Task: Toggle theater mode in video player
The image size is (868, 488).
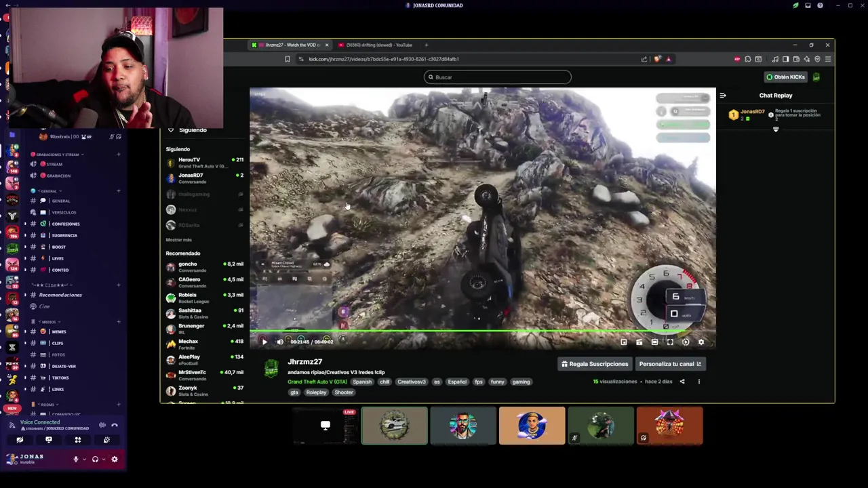Action: coord(654,342)
